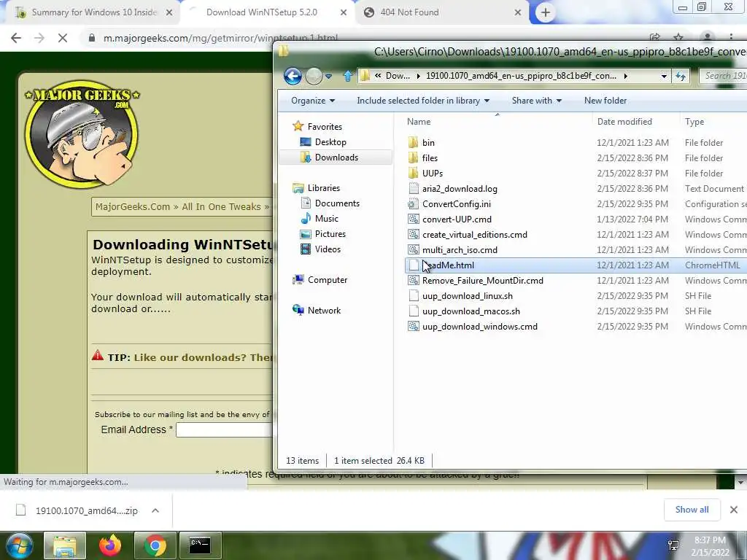This screenshot has height=560, width=747.
Task: Open the Share with menu
Action: (x=537, y=101)
